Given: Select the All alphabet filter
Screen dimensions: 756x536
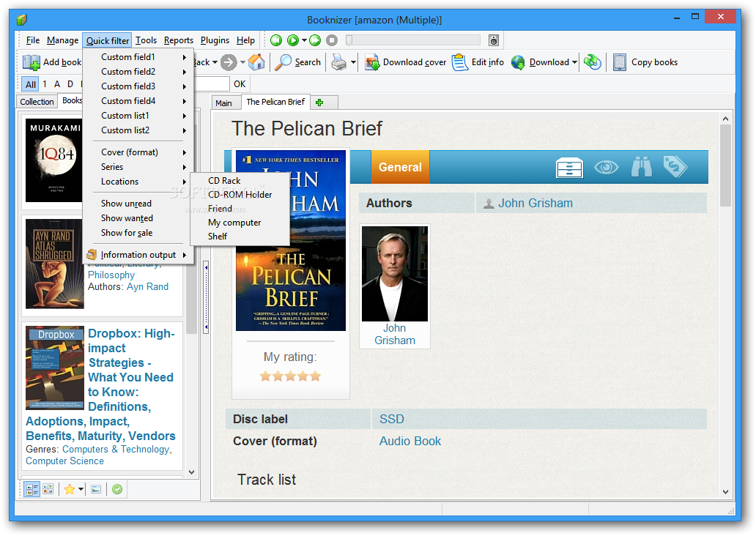Looking at the screenshot, I should 30,84.
